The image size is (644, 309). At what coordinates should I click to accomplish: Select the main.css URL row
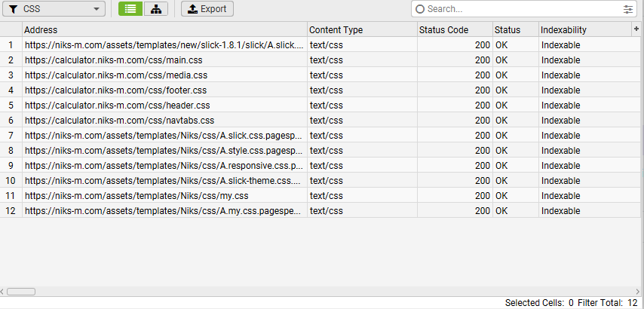[114, 60]
